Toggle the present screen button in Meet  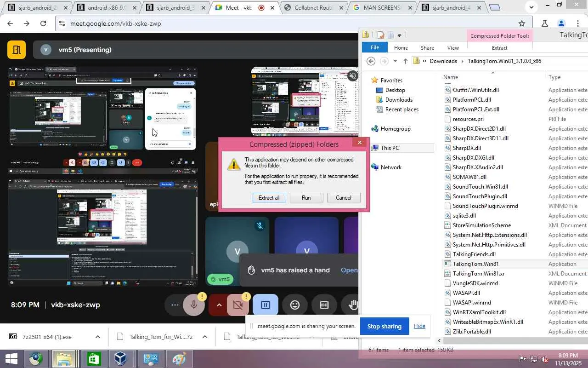pos(266,305)
